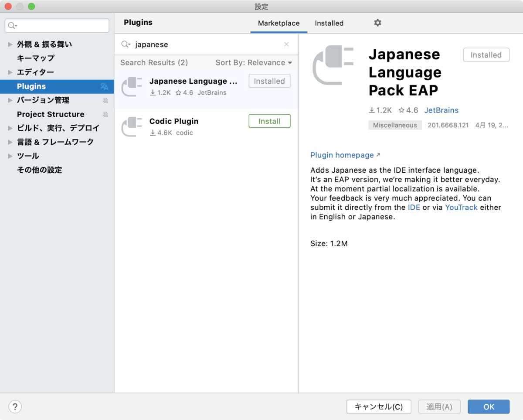The height and width of the screenshot is (420, 523).
Task: Install the Codic Plugin
Action: [x=269, y=121]
